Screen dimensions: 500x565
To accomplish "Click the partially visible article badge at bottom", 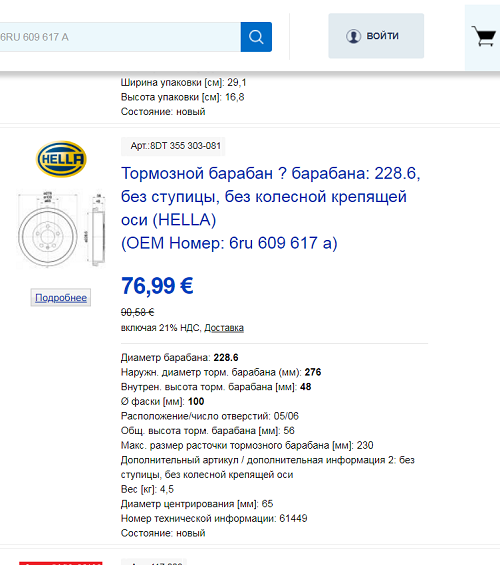I will coord(154,562).
